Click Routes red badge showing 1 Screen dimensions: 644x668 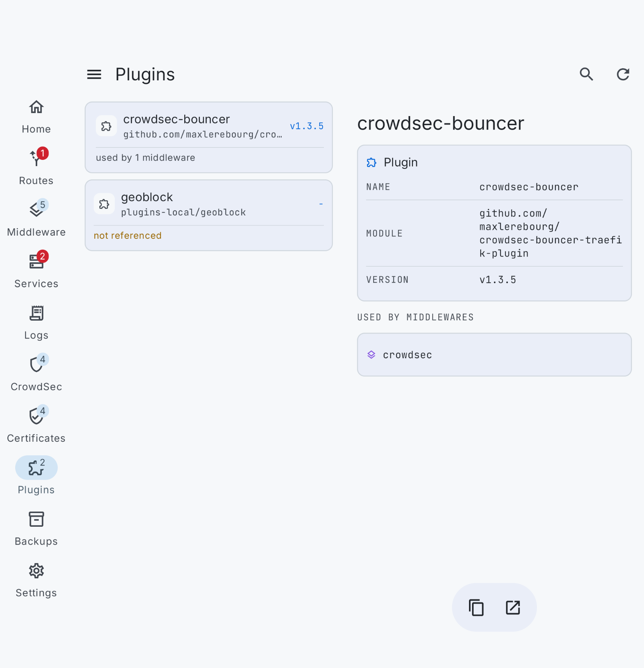click(43, 153)
